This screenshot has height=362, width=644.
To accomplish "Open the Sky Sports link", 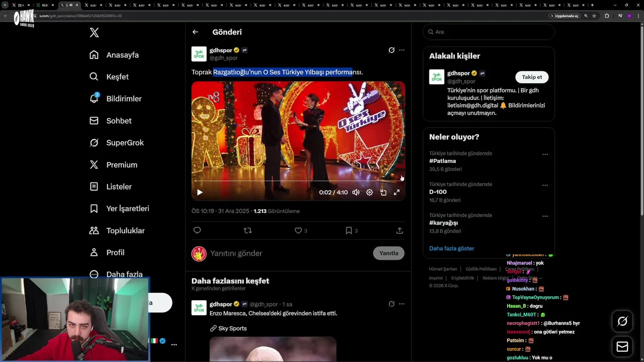I will click(228, 328).
